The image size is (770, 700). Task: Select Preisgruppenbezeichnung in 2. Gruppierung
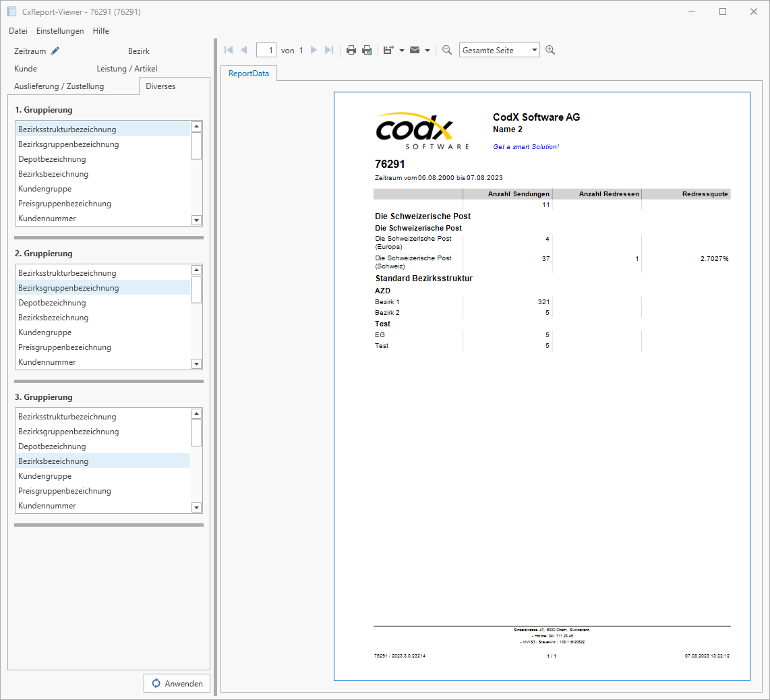(x=103, y=347)
